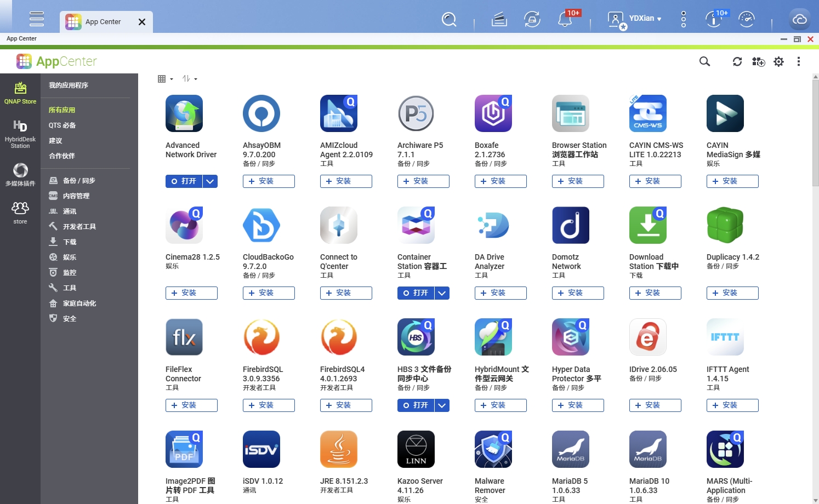Select 所有应用 category

click(62, 110)
